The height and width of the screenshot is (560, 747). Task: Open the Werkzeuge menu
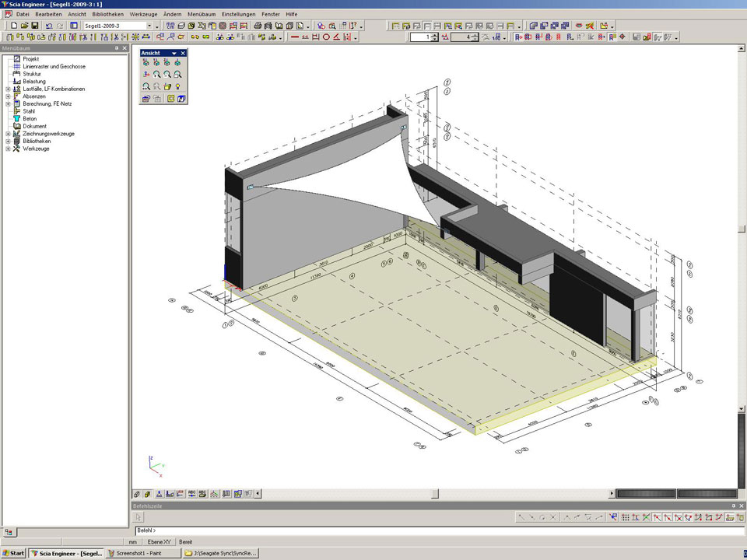click(x=142, y=14)
